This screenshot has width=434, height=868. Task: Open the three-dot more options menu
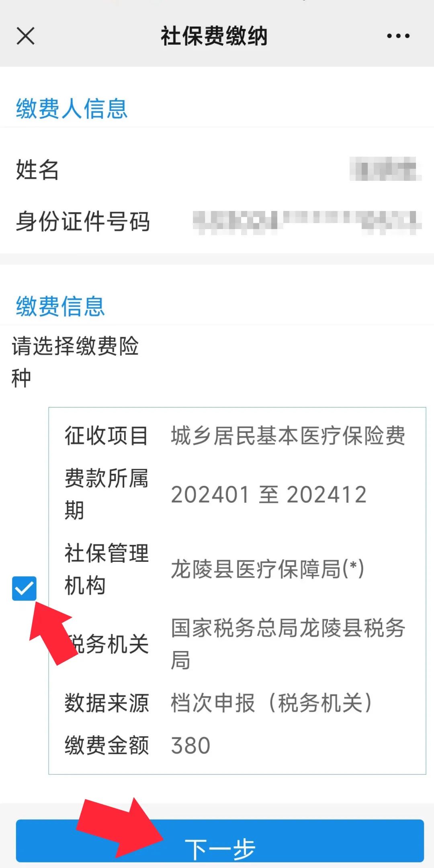pyautogui.click(x=398, y=36)
